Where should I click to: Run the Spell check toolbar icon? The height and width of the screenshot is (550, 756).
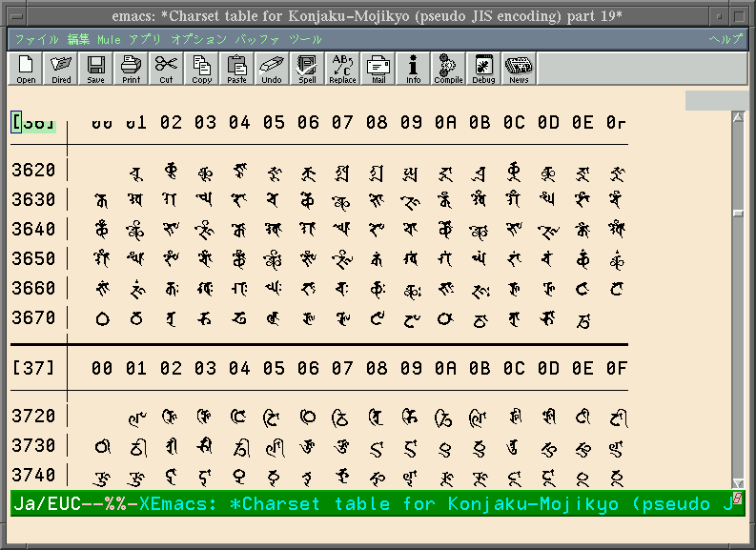pos(307,69)
